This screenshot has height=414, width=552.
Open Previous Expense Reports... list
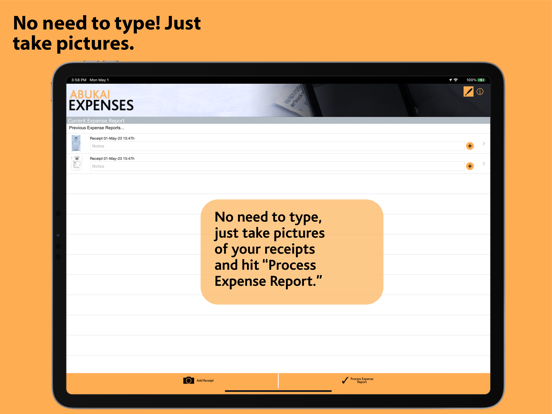[96, 128]
